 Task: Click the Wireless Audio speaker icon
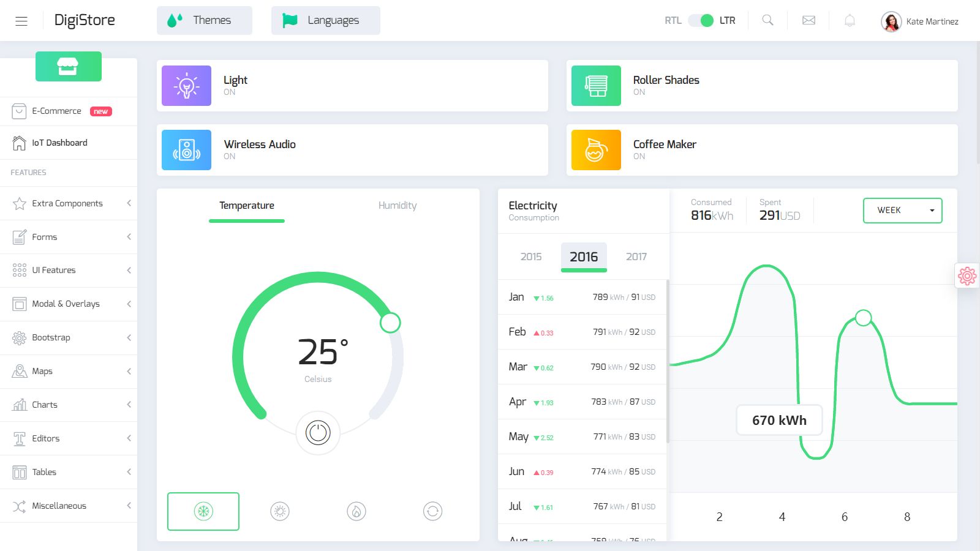coord(186,150)
